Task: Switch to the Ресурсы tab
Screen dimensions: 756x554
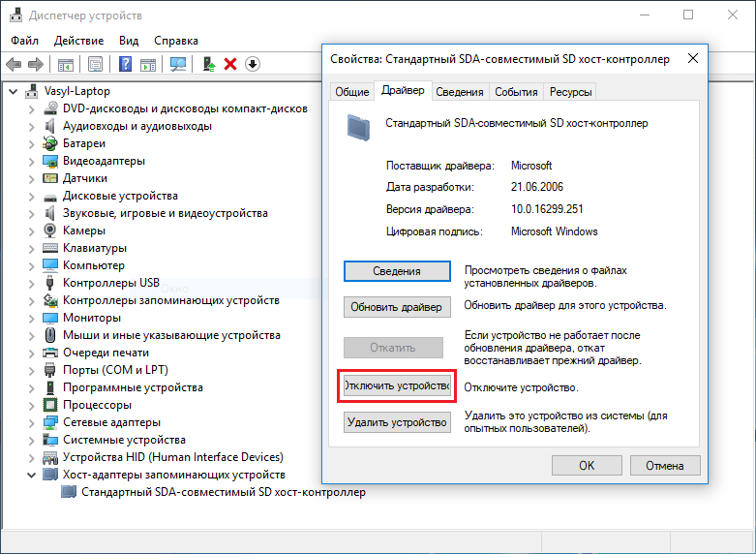Action: [x=570, y=92]
